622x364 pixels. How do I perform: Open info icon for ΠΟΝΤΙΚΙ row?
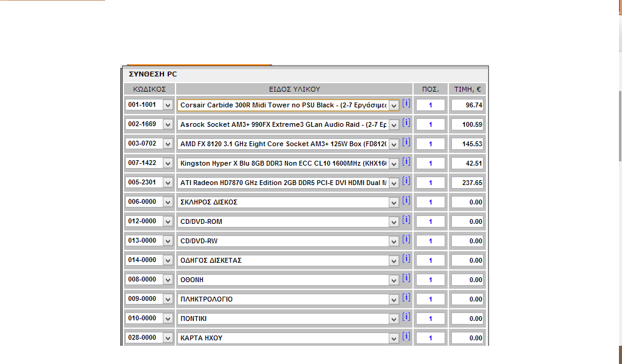406,317
